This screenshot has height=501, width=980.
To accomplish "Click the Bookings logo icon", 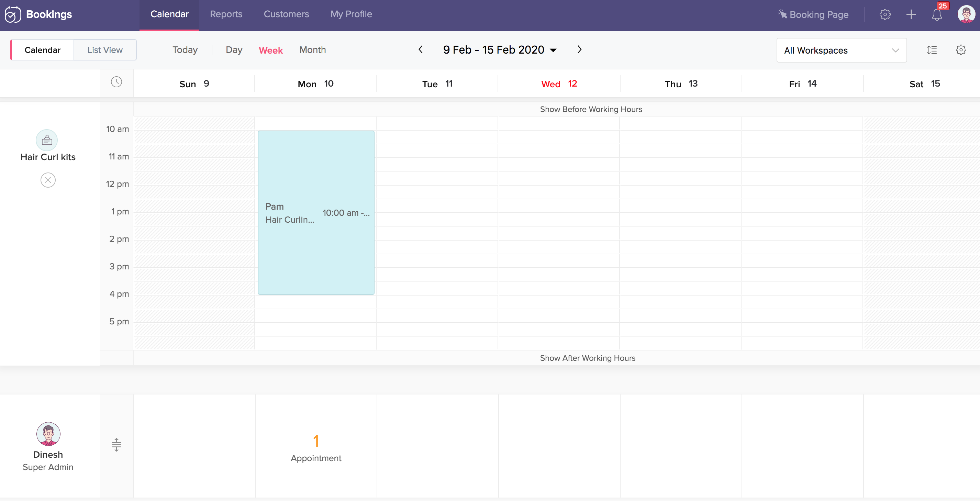I will click(x=13, y=14).
